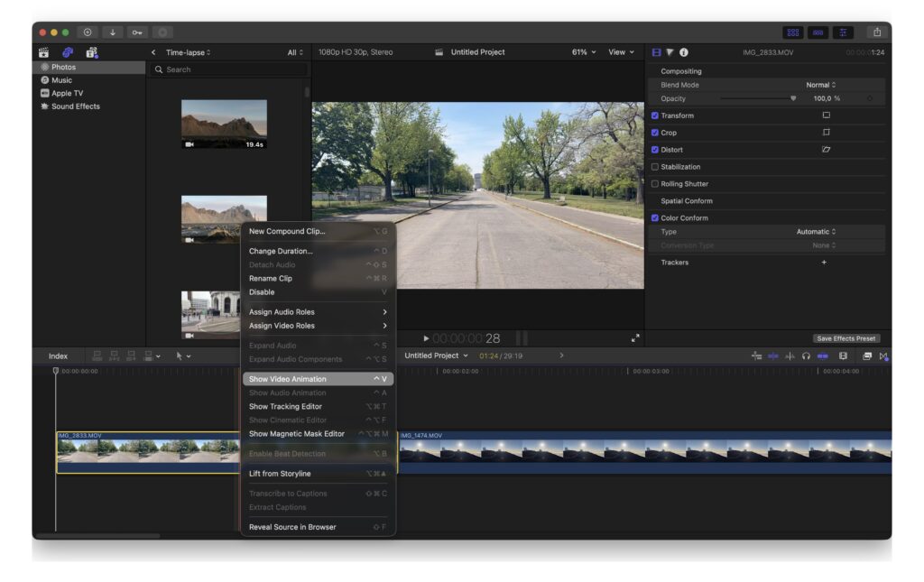Image resolution: width=924 pixels, height=582 pixels.
Task: Choose Lift from Storyline menu item
Action: coord(319,474)
